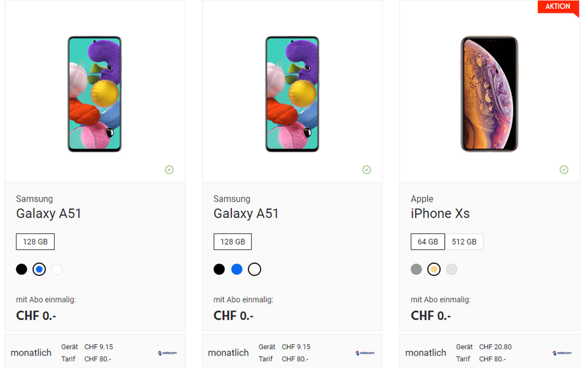Choose space gray color for iPhone Xs
This screenshot has width=588, height=368.
[x=416, y=269]
